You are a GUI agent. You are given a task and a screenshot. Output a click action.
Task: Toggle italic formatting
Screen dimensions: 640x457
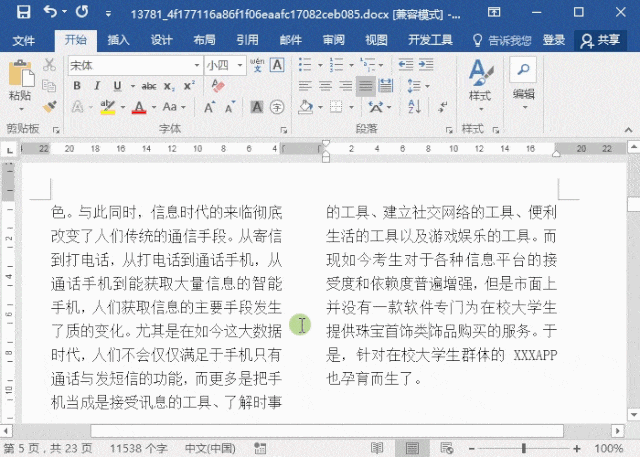[97, 86]
